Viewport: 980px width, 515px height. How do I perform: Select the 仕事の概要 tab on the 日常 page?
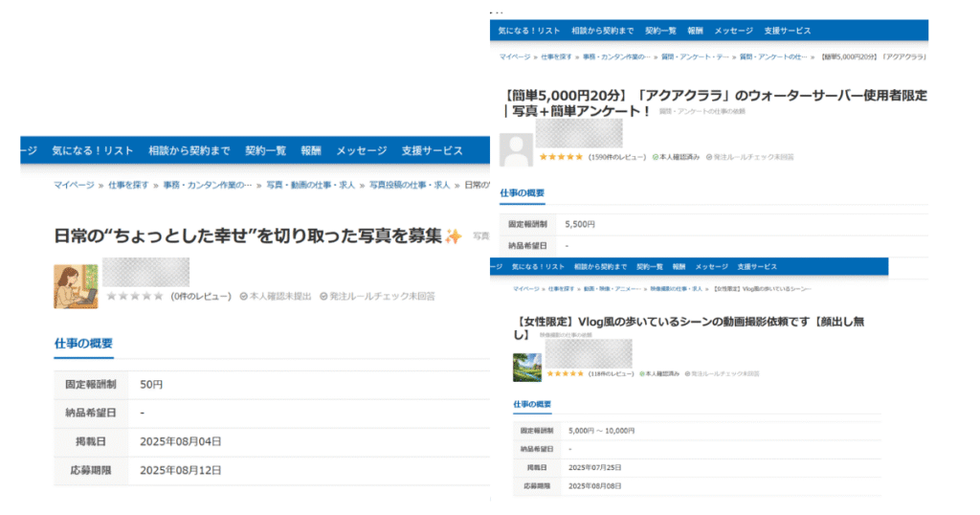tap(83, 343)
